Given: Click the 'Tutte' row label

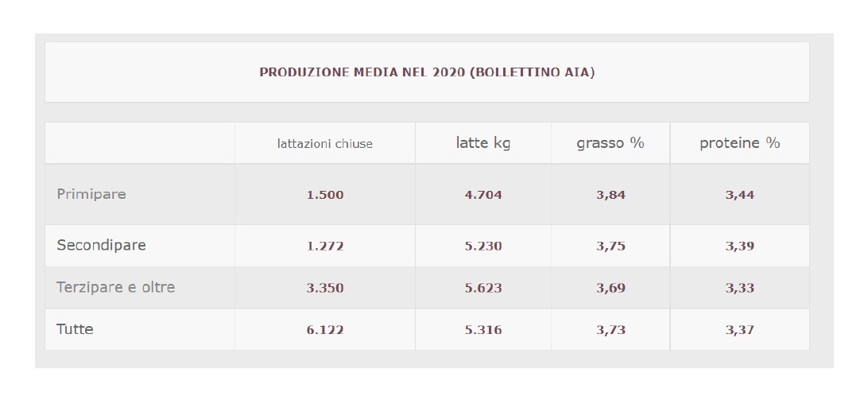Looking at the screenshot, I should [75, 329].
